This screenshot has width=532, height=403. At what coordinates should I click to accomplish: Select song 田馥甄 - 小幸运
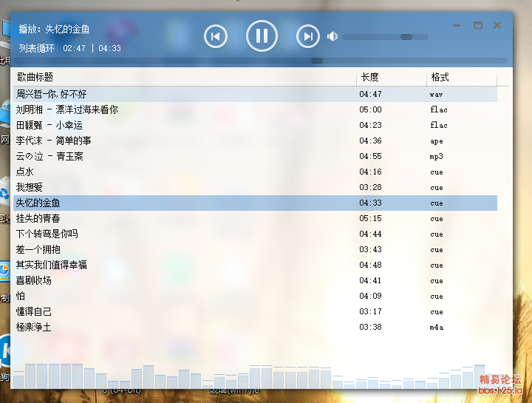point(255,125)
